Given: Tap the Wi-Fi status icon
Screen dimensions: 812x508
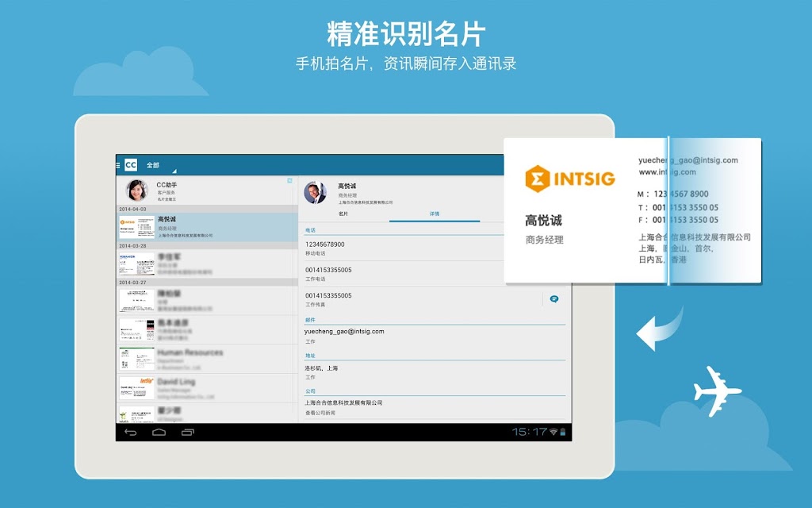Looking at the screenshot, I should [x=553, y=432].
